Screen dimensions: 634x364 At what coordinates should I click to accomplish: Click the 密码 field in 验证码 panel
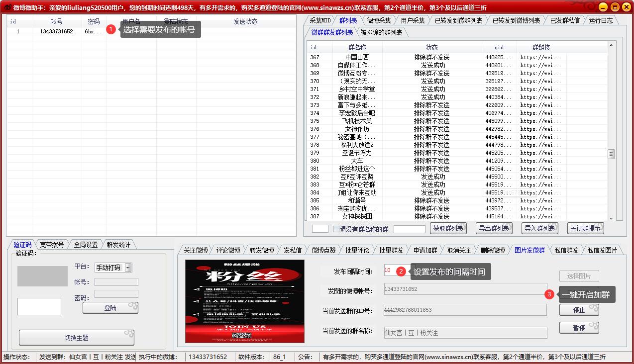[116, 294]
